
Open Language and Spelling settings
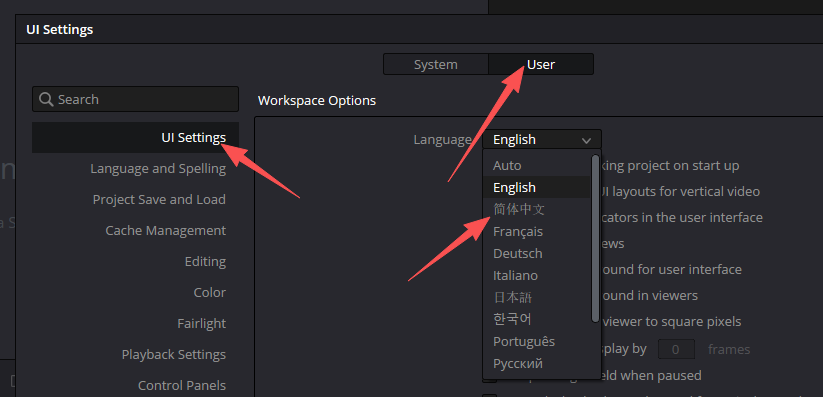point(158,169)
